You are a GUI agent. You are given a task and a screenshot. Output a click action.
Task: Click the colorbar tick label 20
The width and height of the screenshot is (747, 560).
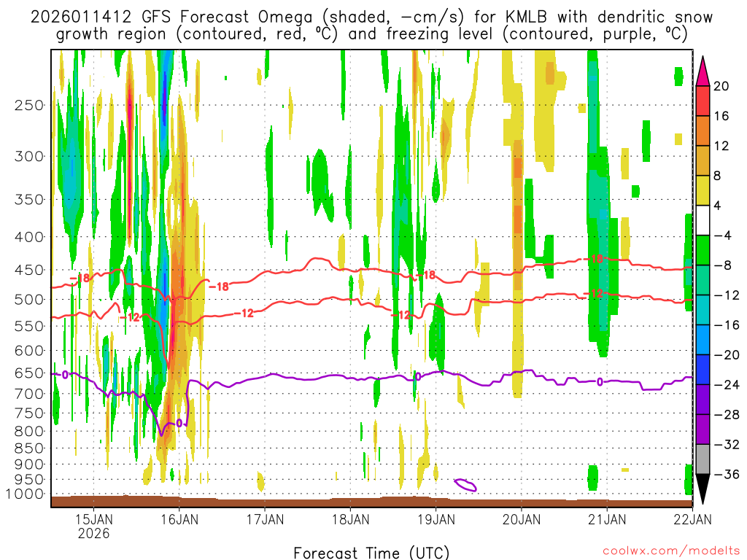click(721, 86)
